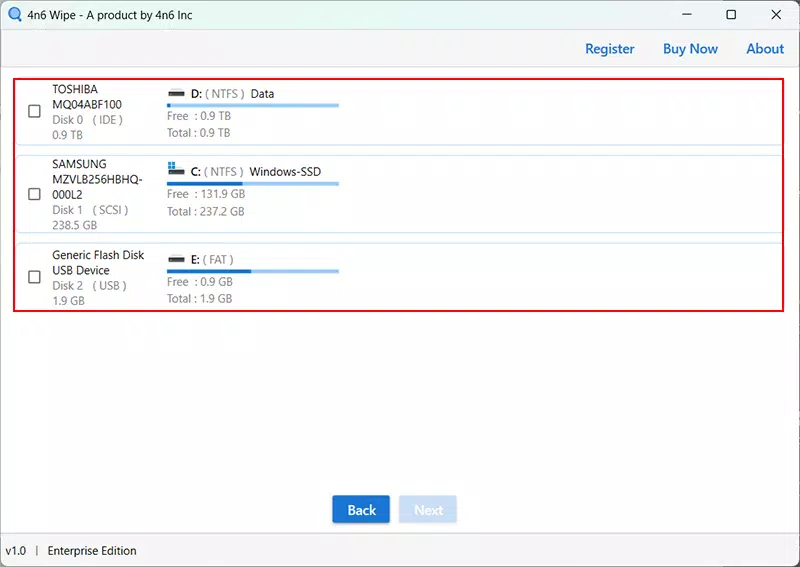The height and width of the screenshot is (567, 800).
Task: Open the Buy Now link
Action: coord(690,49)
